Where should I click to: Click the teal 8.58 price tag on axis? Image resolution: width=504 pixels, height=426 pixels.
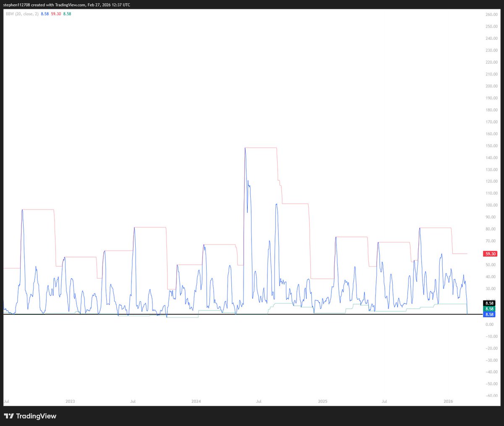tap(489, 309)
